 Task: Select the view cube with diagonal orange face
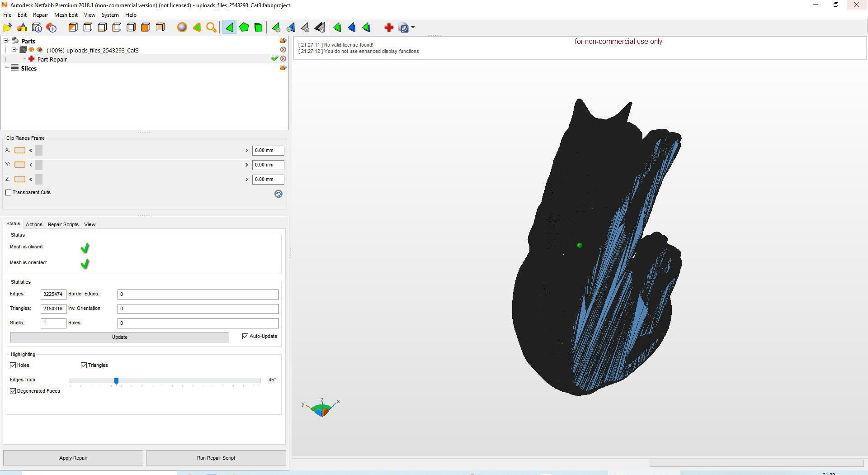point(73,28)
